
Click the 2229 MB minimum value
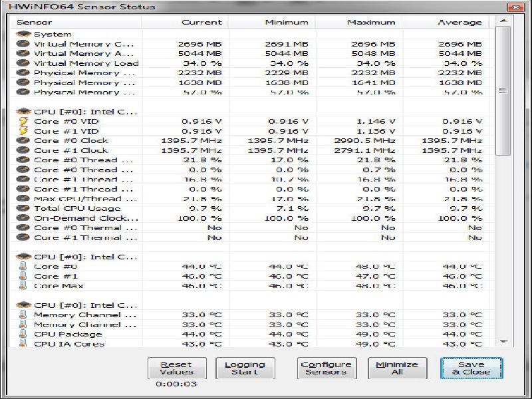pyautogui.click(x=287, y=72)
